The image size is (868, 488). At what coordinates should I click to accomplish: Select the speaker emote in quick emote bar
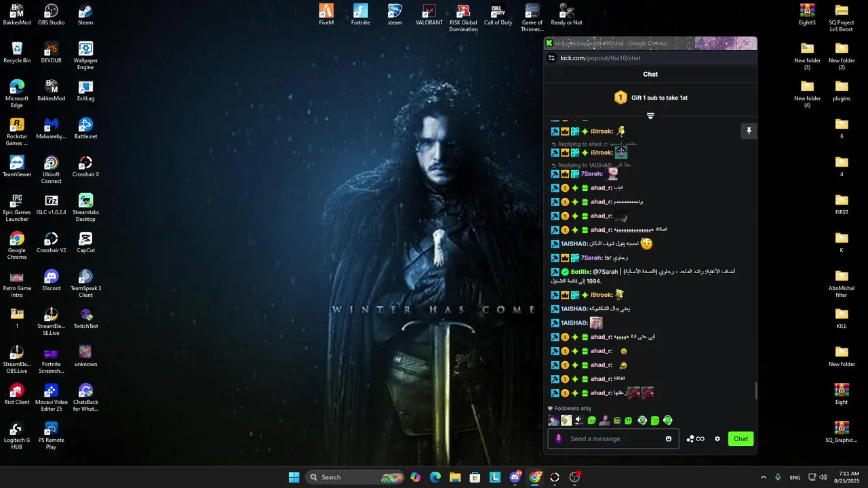coord(578,420)
